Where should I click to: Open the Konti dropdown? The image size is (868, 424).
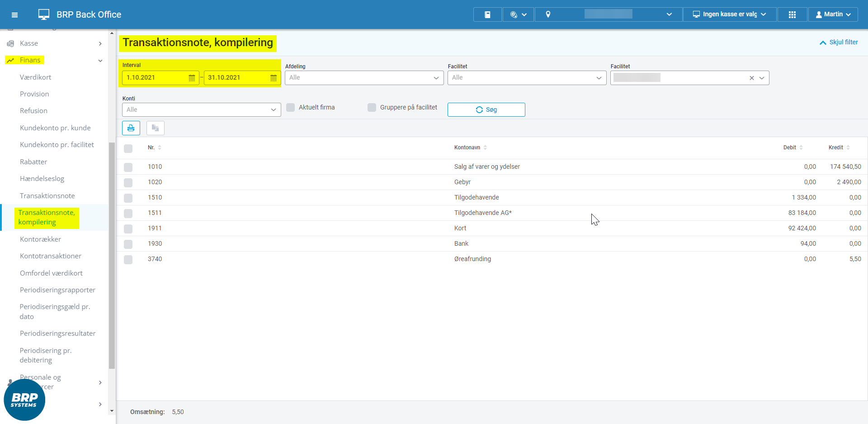click(202, 110)
